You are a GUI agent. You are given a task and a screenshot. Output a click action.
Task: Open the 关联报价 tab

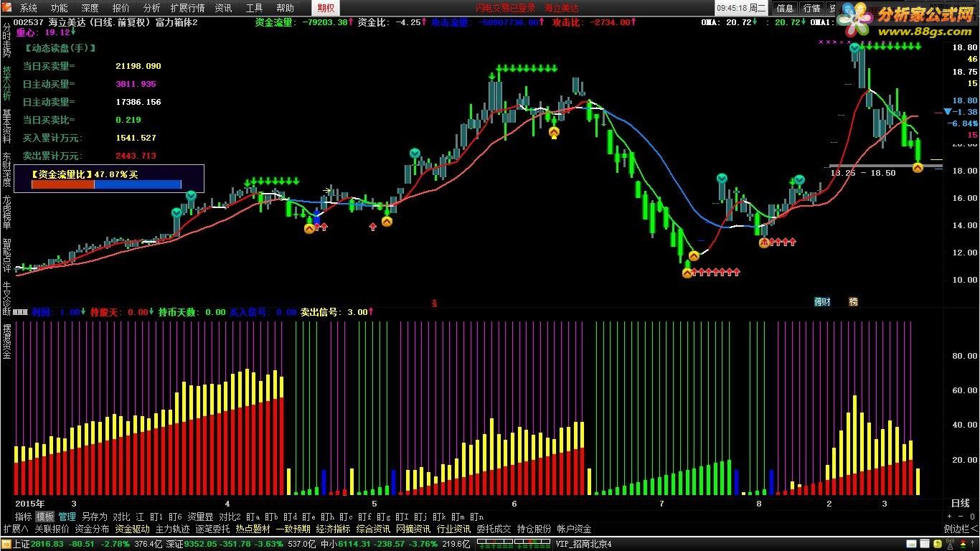[52, 529]
